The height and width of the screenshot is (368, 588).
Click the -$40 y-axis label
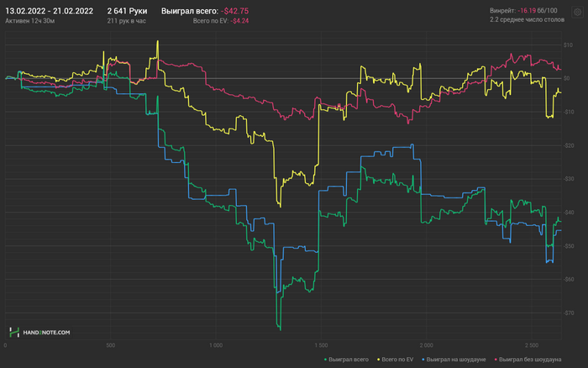click(568, 213)
